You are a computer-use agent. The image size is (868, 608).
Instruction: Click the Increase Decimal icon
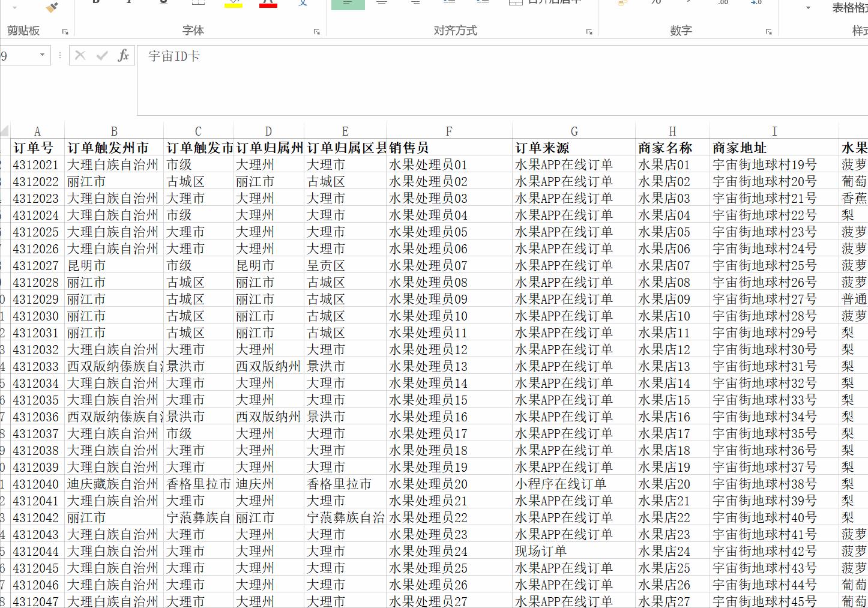pos(722,3)
